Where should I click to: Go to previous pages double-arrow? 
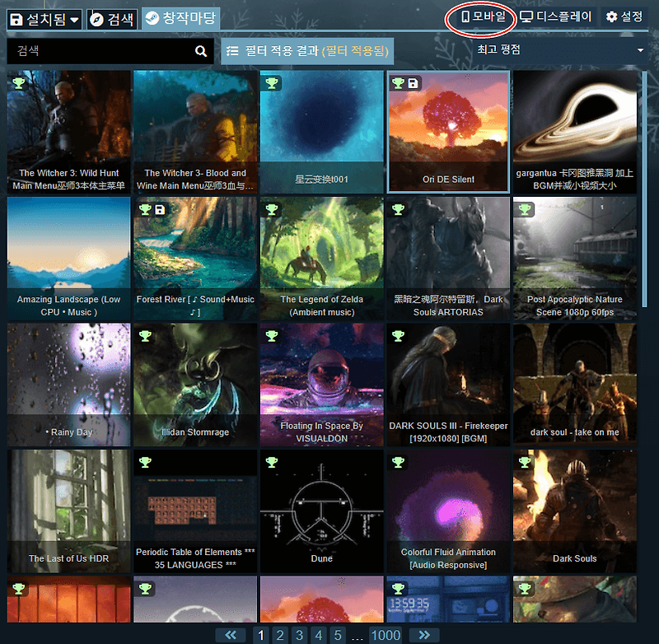click(x=231, y=635)
